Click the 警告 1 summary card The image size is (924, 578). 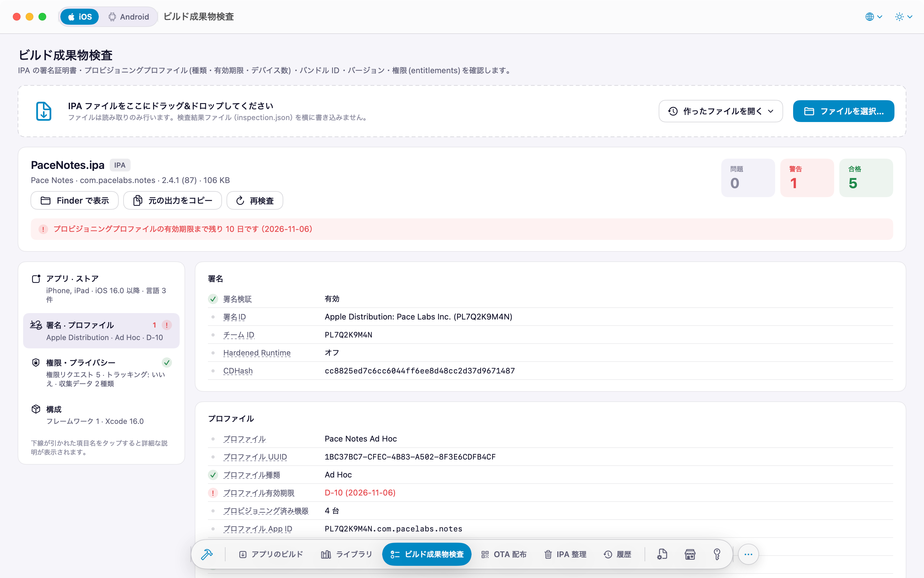pyautogui.click(x=807, y=178)
